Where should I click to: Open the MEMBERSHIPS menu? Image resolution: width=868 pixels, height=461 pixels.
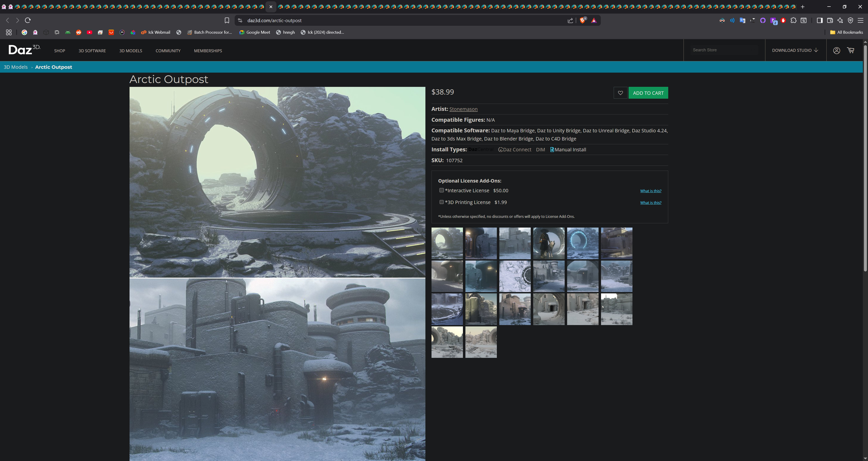(208, 51)
